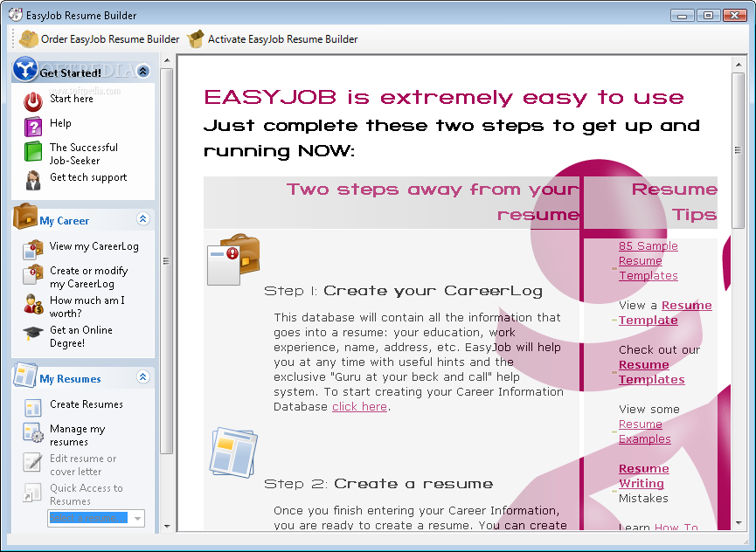Click the content pane scrollbar up arrow
This screenshot has height=552, width=756.
(739, 64)
